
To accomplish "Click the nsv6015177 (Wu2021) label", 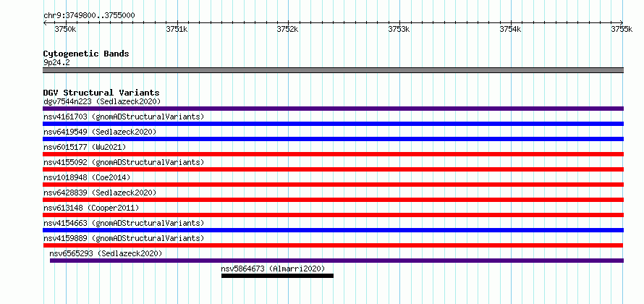I will click(85, 147).
